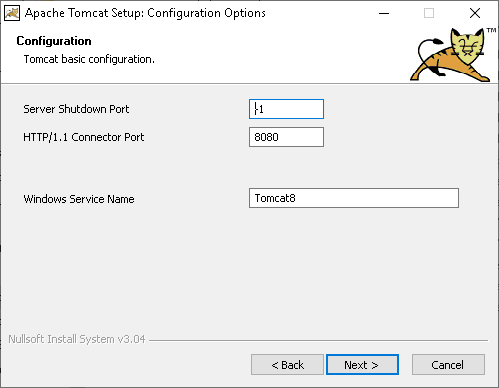Click the bold Configuration heading
This screenshot has height=388, width=499.
[54, 41]
